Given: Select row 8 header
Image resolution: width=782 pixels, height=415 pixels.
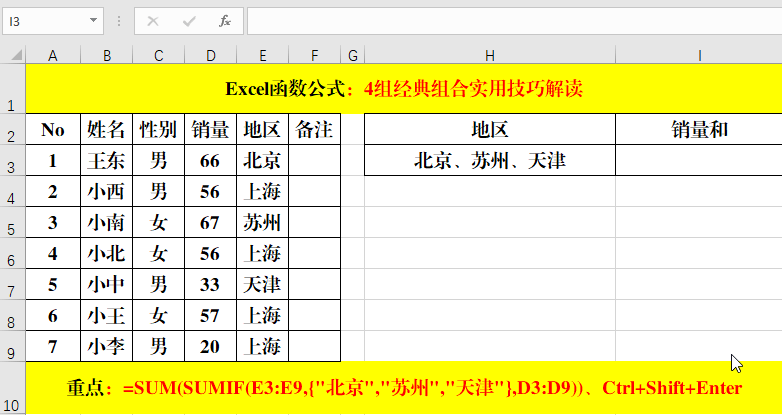Looking at the screenshot, I should click(x=13, y=315).
